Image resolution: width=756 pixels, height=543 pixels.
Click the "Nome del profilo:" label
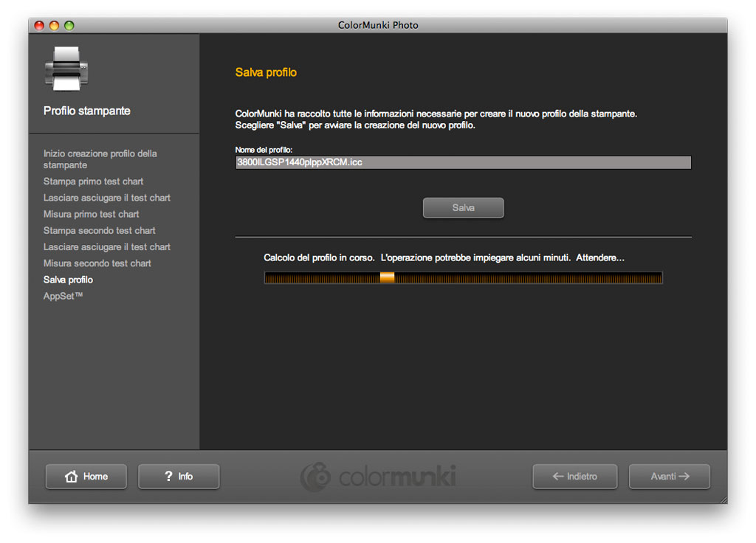pyautogui.click(x=264, y=150)
